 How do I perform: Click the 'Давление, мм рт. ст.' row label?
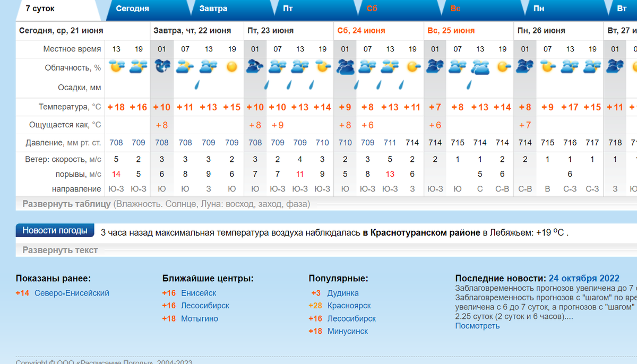pyautogui.click(x=63, y=142)
